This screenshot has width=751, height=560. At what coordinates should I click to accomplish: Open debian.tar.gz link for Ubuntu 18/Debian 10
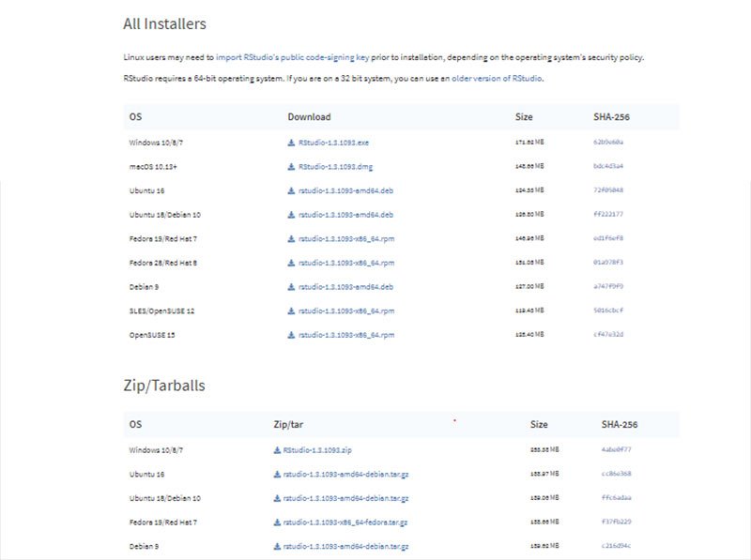(x=345, y=498)
